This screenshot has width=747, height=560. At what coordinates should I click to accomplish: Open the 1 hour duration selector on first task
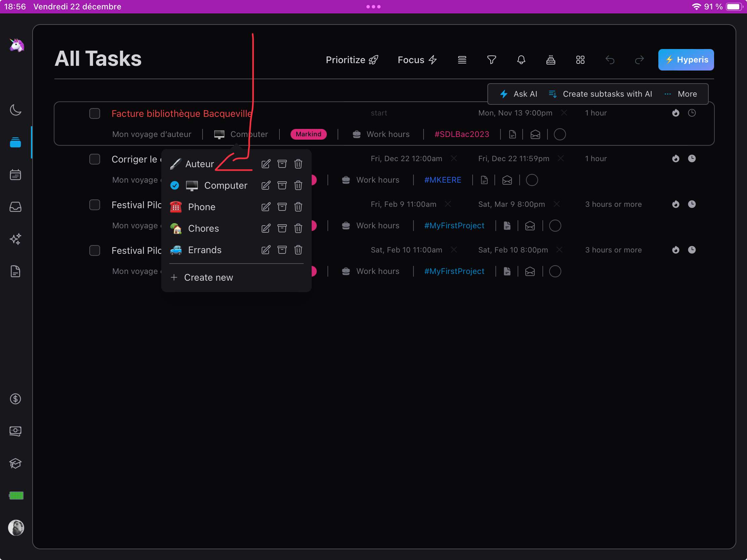click(x=596, y=113)
